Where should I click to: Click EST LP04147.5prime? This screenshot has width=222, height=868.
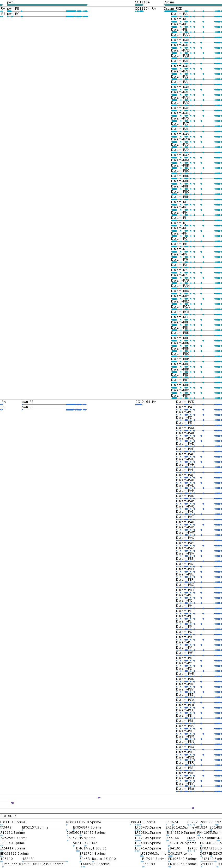(148, 848)
